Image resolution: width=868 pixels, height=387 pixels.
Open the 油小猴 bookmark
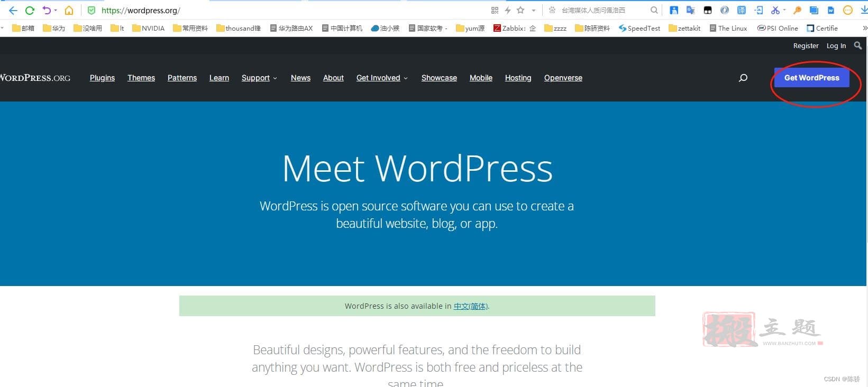[386, 28]
